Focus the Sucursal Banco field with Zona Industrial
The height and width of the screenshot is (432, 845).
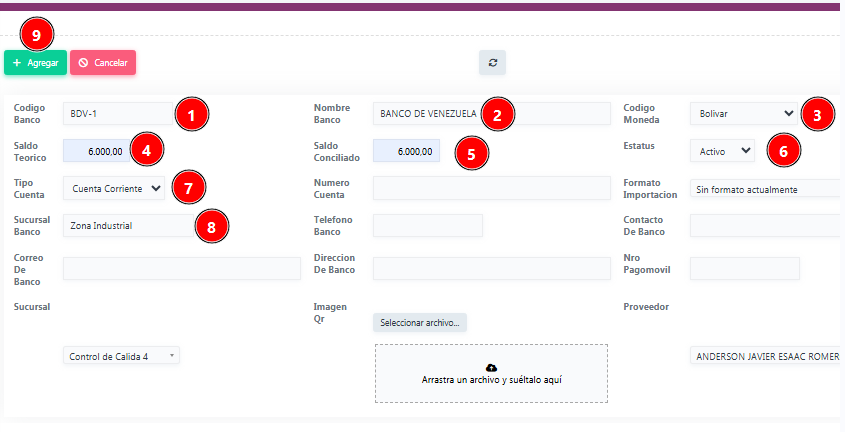tap(125, 226)
